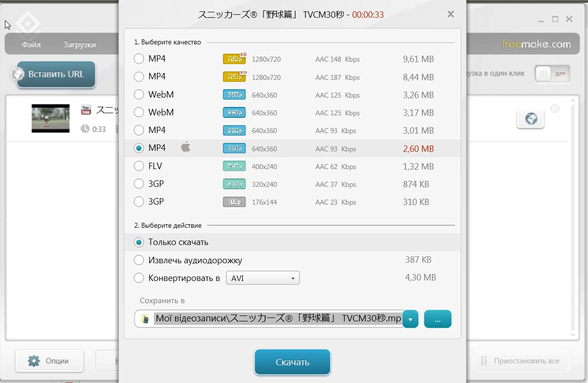Select the MP4 Apple 2,60 MB radio button
The height and width of the screenshot is (383, 588).
(139, 148)
